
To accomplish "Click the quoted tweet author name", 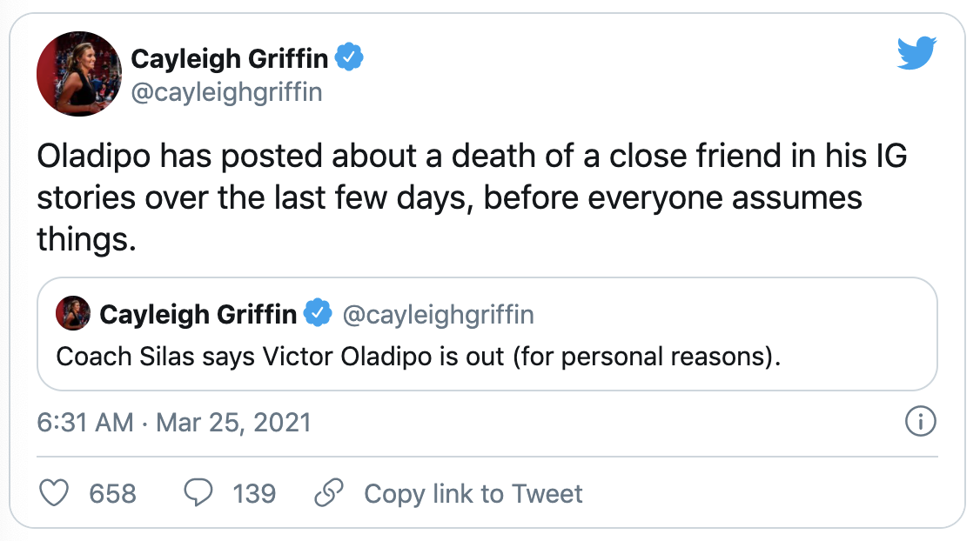I will (198, 314).
